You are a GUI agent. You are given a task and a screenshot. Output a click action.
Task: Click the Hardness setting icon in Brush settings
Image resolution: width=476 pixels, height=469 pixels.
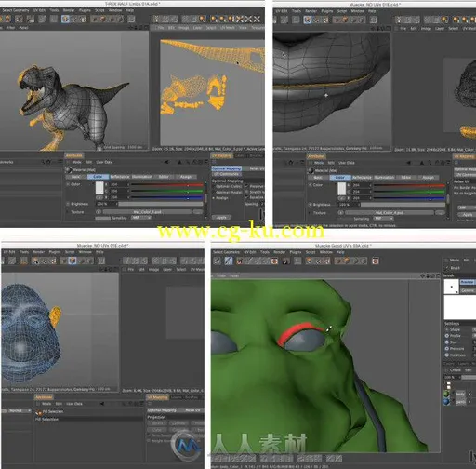pyautogui.click(x=447, y=355)
